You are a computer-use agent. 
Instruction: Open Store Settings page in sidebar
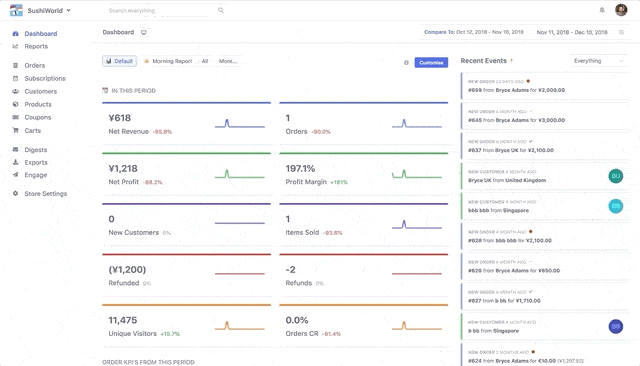click(x=45, y=194)
